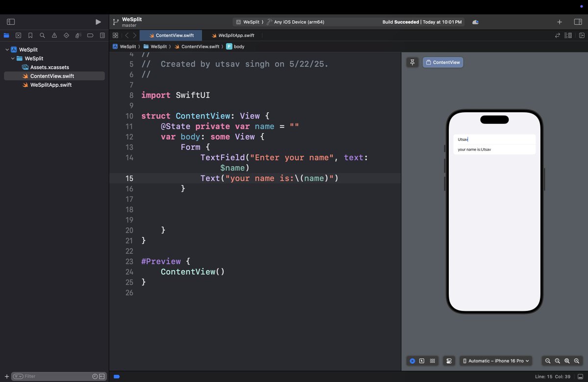Open the Breakpoint navigator
Screen dimensions: 588x382
pos(90,35)
